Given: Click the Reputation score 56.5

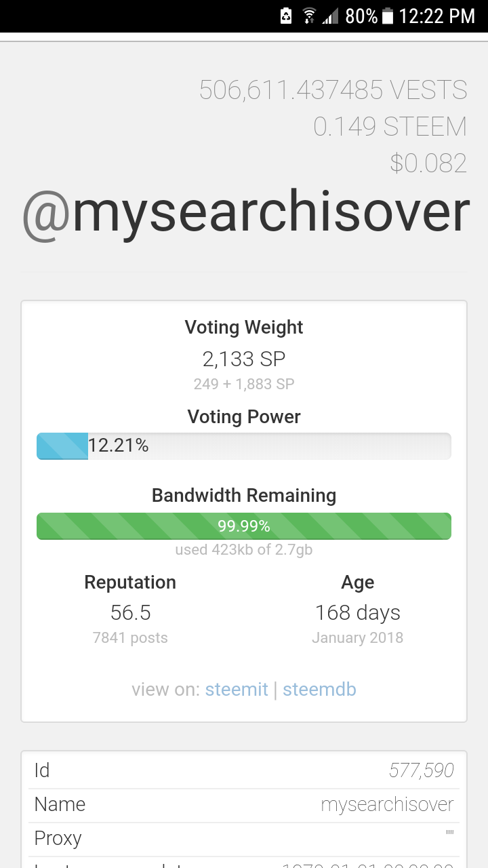Looking at the screenshot, I should pos(130,613).
